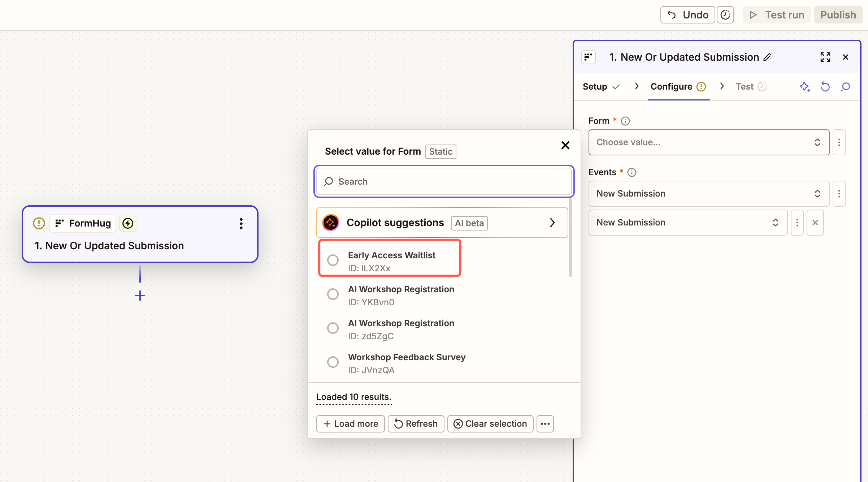Select Workshop Feedback Survey radio
Screen dimensions: 868x482
click(333, 362)
